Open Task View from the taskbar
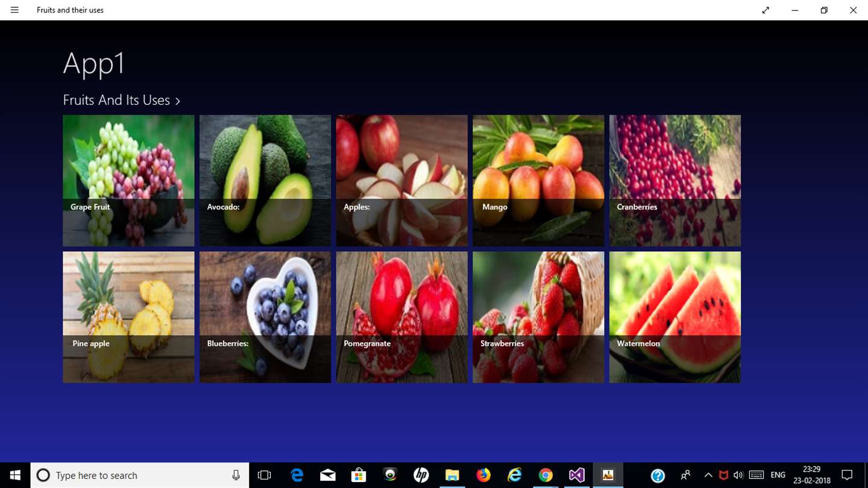The image size is (868, 488). (264, 475)
